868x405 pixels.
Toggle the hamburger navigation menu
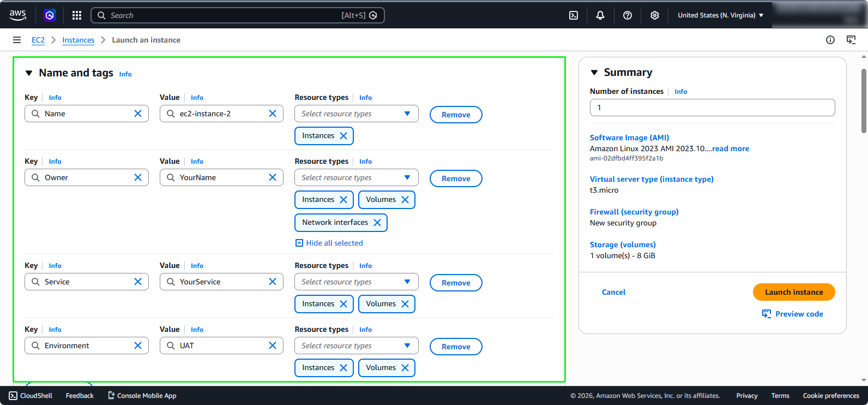click(x=17, y=40)
